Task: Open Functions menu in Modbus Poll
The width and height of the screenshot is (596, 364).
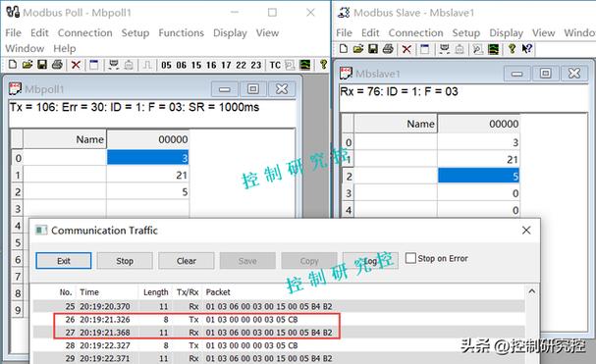Action: click(x=181, y=33)
